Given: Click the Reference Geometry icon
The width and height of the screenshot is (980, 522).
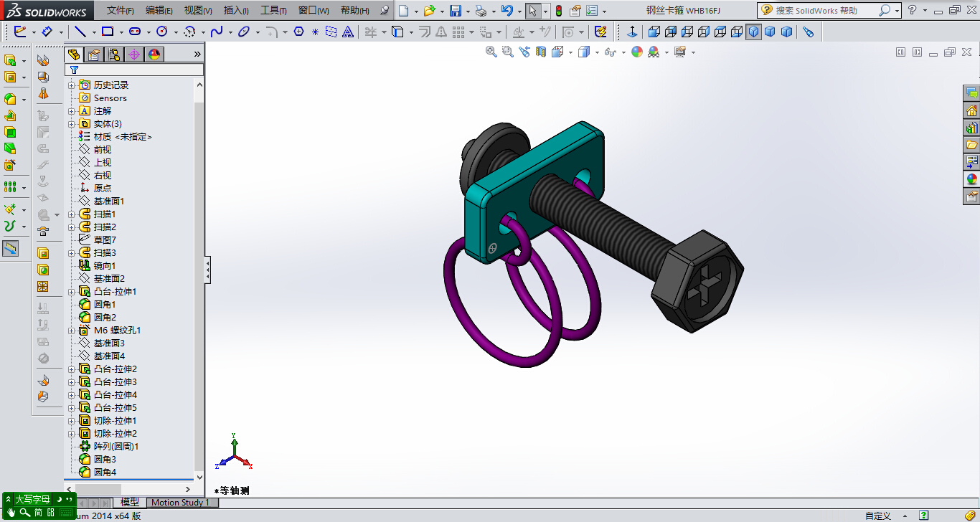Looking at the screenshot, I should click(10, 209).
